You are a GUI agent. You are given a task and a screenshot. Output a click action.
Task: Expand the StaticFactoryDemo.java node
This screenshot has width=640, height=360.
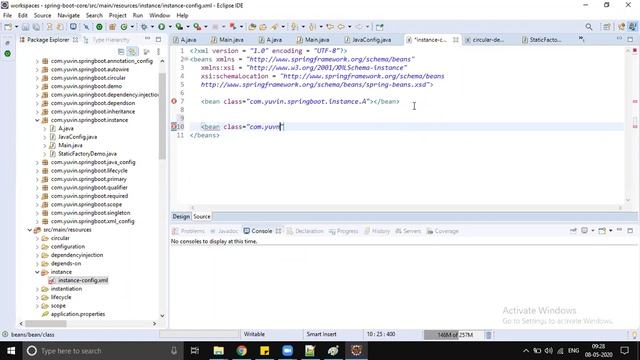(x=44, y=154)
